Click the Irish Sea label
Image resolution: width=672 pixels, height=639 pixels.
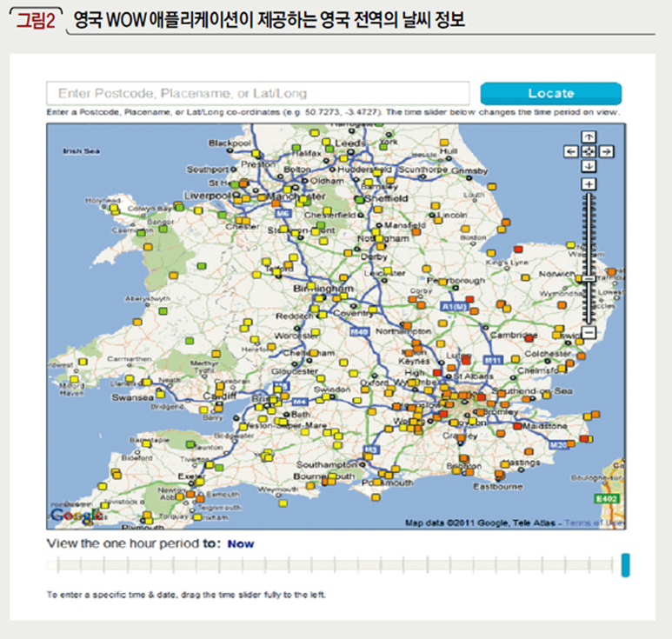82,151
